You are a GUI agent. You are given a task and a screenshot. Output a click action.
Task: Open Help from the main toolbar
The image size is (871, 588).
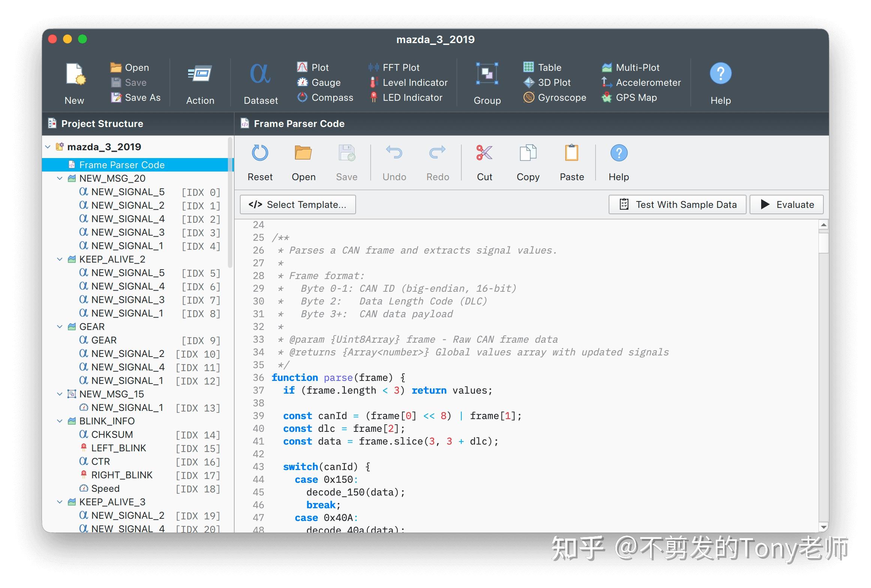pyautogui.click(x=720, y=84)
